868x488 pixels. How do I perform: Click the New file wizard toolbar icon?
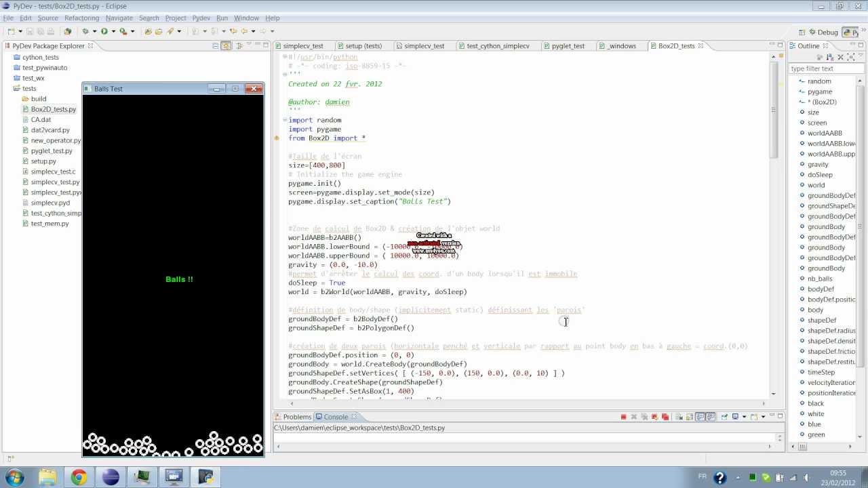pos(11,31)
